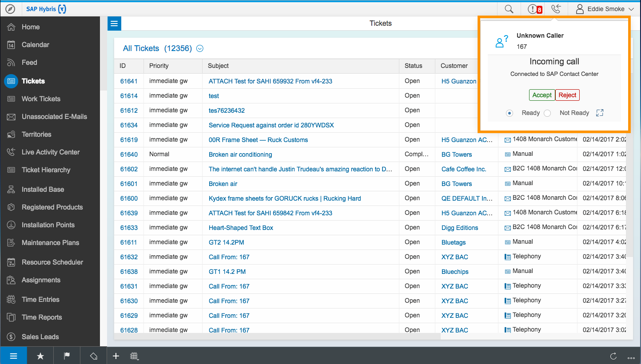Select the Not Ready radio button
This screenshot has width=641, height=364.
(547, 113)
